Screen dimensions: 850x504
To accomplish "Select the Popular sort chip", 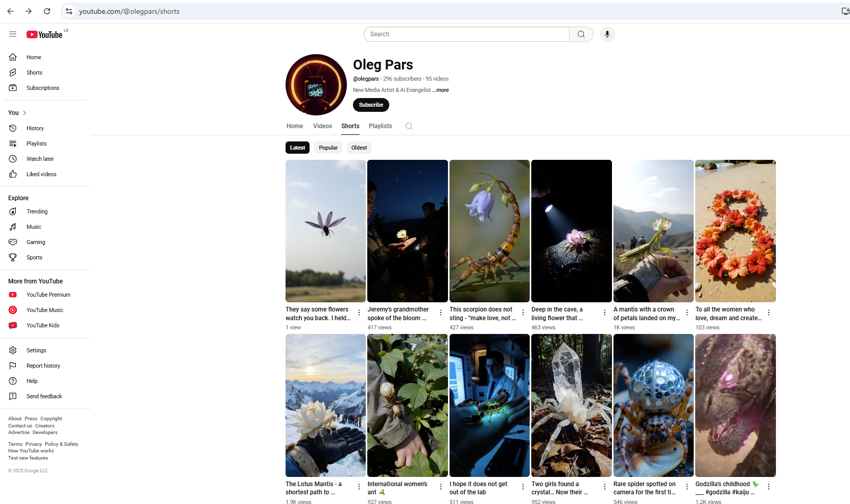I will point(328,148).
